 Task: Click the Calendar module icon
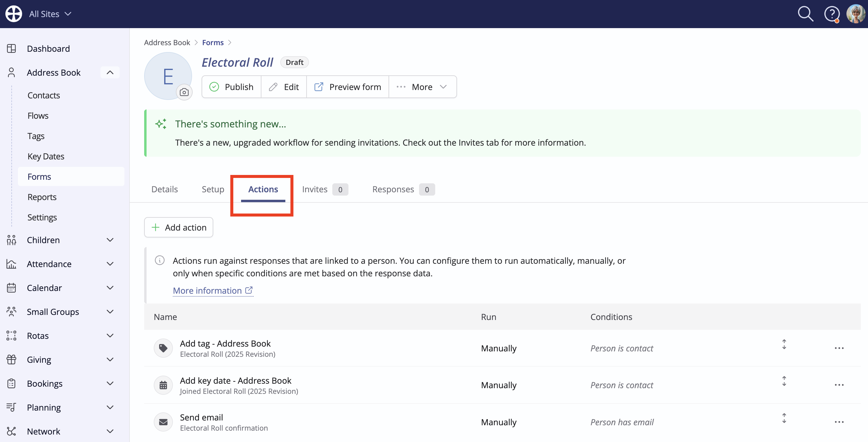point(11,288)
